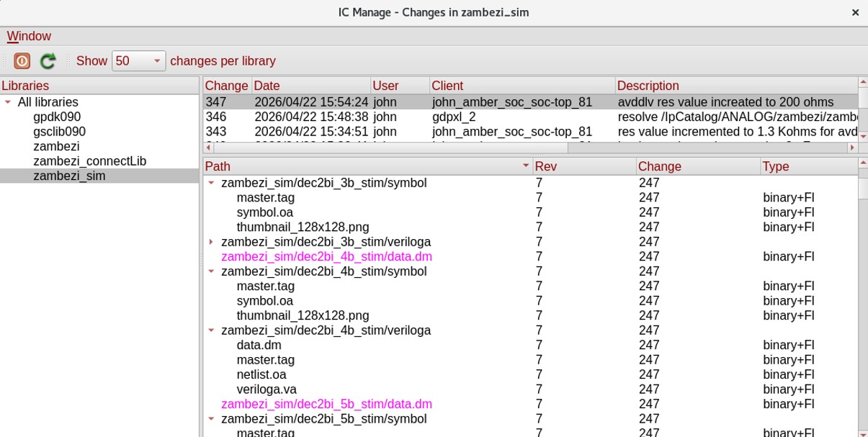The image size is (868, 437).
Task: Select the zambezi_connectLib library
Action: (89, 161)
